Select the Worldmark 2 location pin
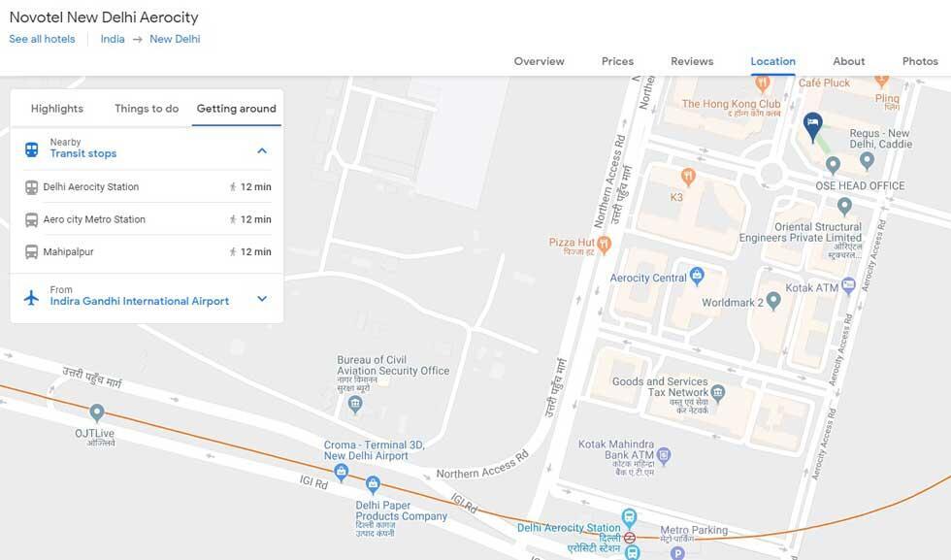The height and width of the screenshot is (560, 951). coord(773,302)
